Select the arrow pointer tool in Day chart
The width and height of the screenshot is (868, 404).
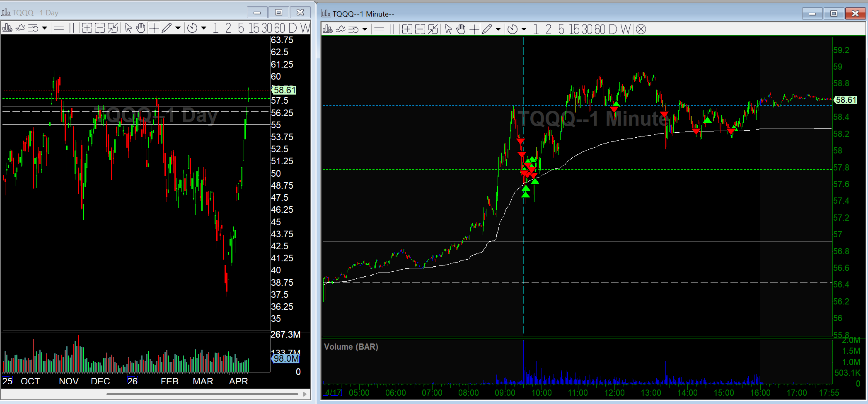pos(128,28)
